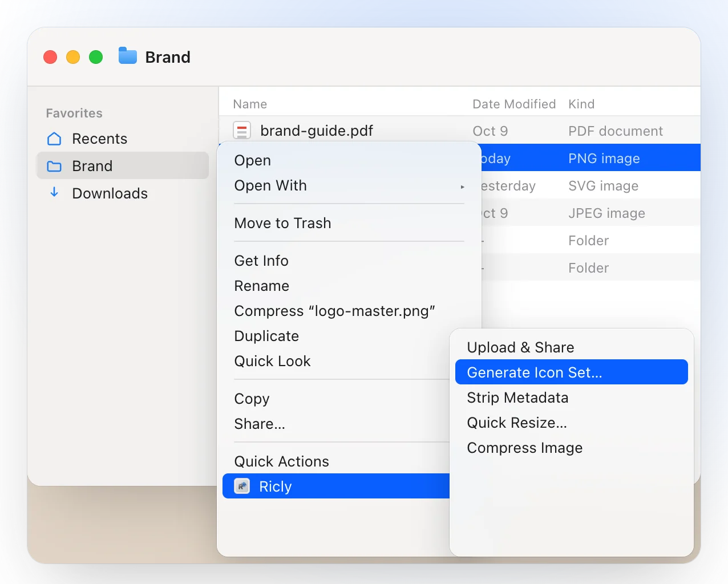Open Recents in the Favorites sidebar

click(x=123, y=139)
